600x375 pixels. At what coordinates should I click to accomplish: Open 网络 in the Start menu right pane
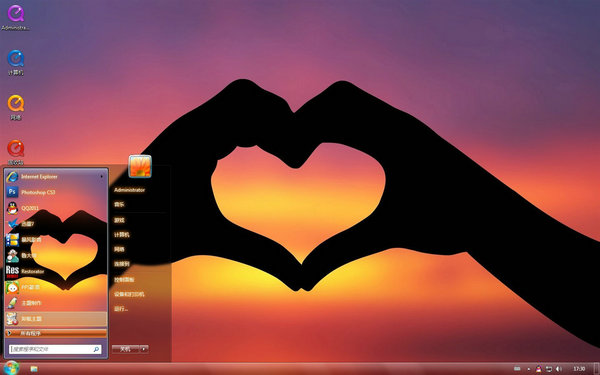[119, 249]
